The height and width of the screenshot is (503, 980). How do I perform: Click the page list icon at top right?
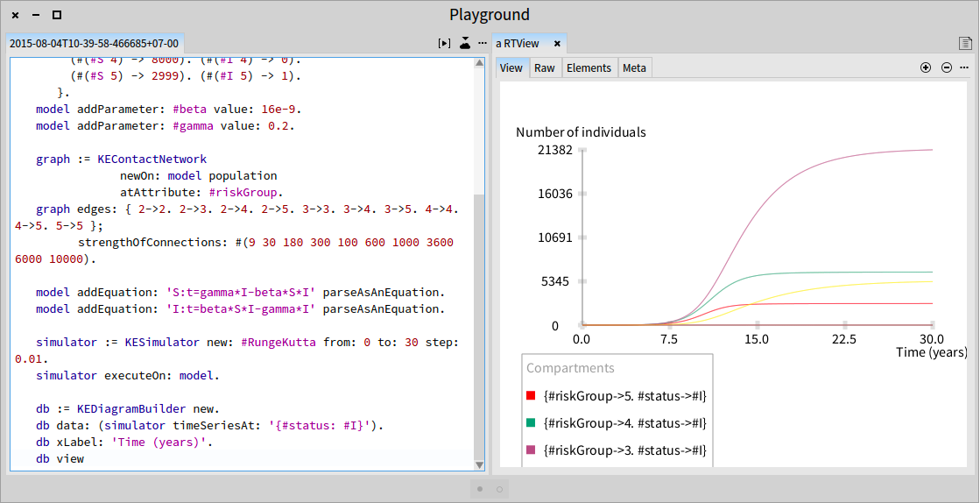(x=966, y=43)
